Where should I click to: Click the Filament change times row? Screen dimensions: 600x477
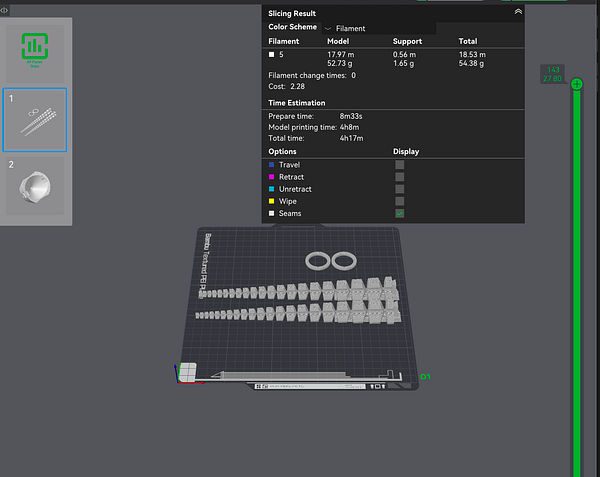point(312,75)
